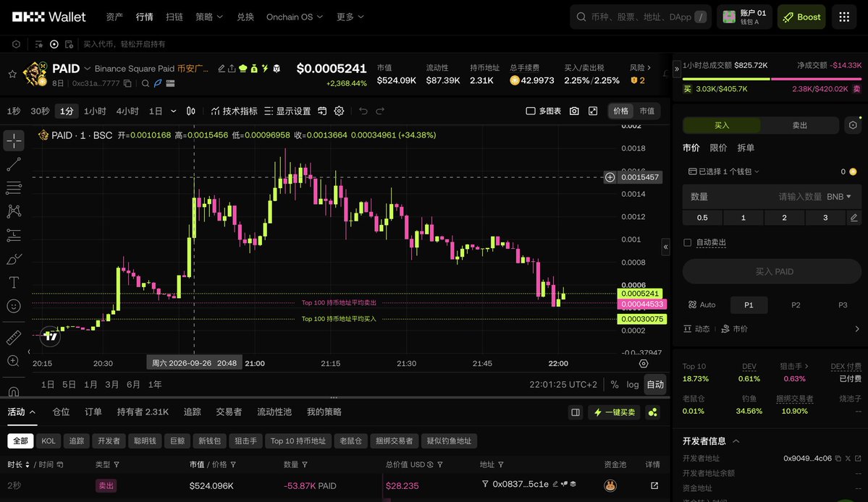Viewport: 868px width, 502px height.
Task: Toggle 多图表 multi-chart mode
Action: tap(543, 111)
